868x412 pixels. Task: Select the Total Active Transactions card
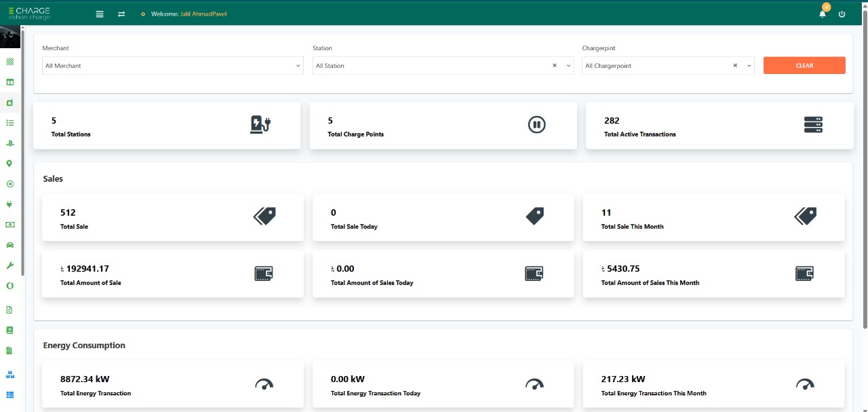[719, 126]
